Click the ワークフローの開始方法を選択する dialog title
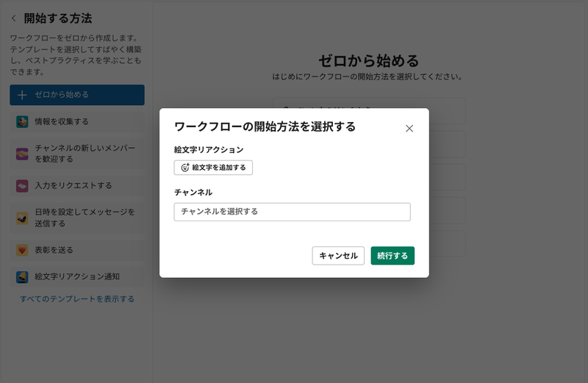Screen dimensions: 588x383 265,126
